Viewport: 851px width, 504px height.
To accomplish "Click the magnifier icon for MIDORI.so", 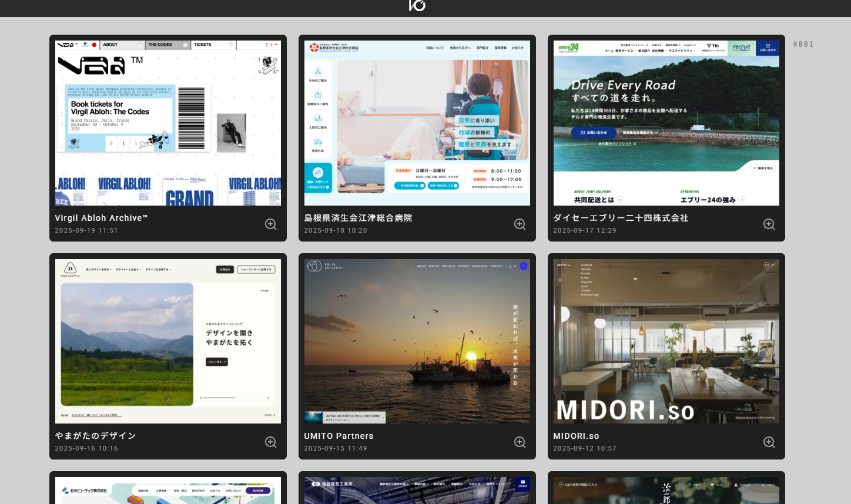I will 769,442.
